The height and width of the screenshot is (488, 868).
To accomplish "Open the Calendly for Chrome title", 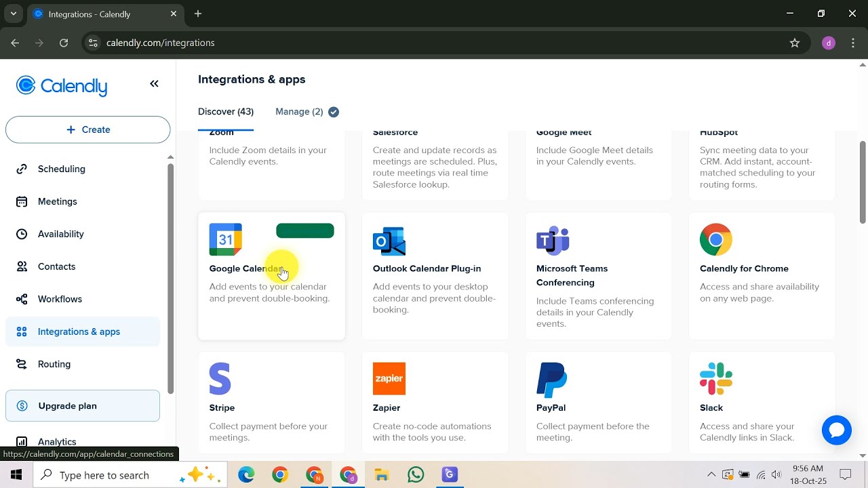I will pyautogui.click(x=744, y=268).
